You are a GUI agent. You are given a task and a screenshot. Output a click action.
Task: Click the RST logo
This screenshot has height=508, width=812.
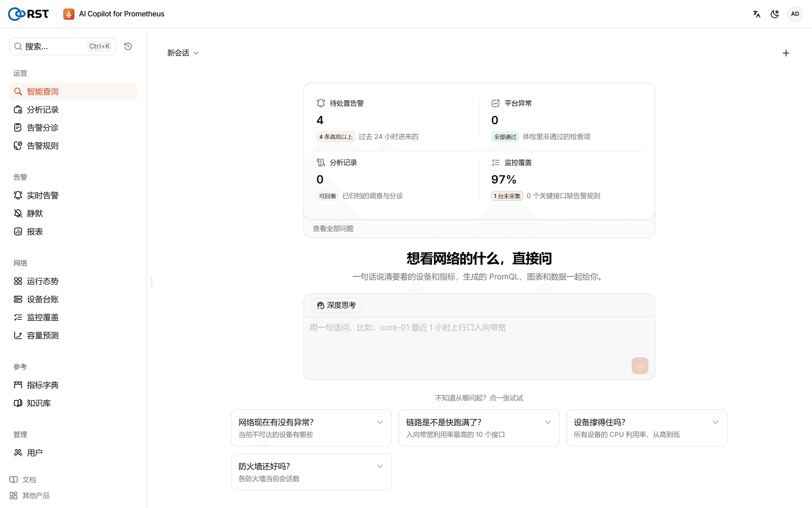click(x=28, y=14)
